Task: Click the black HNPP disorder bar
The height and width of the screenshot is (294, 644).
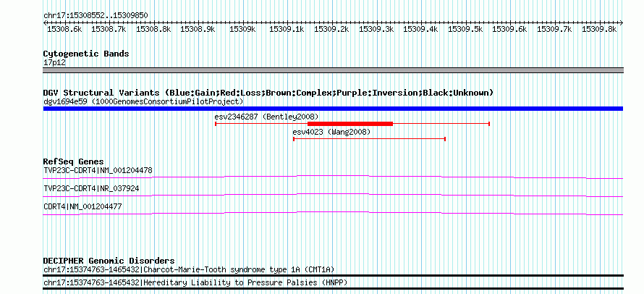Action: [x=333, y=289]
